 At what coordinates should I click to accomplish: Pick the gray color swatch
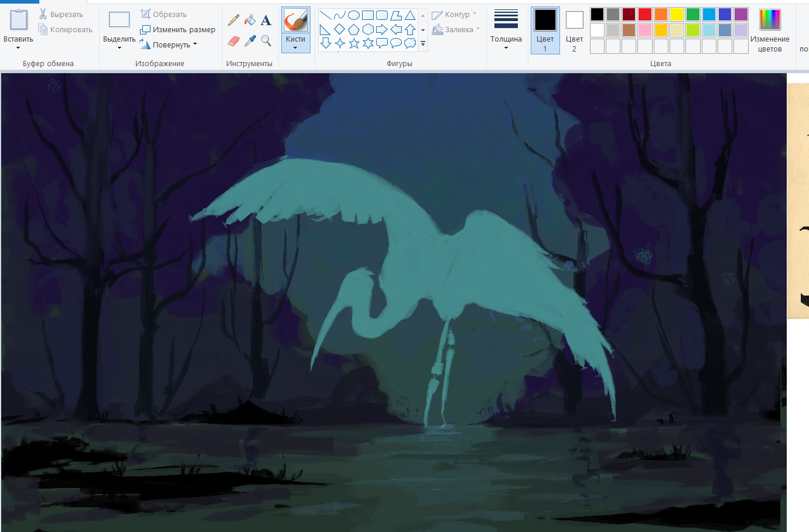point(613,14)
